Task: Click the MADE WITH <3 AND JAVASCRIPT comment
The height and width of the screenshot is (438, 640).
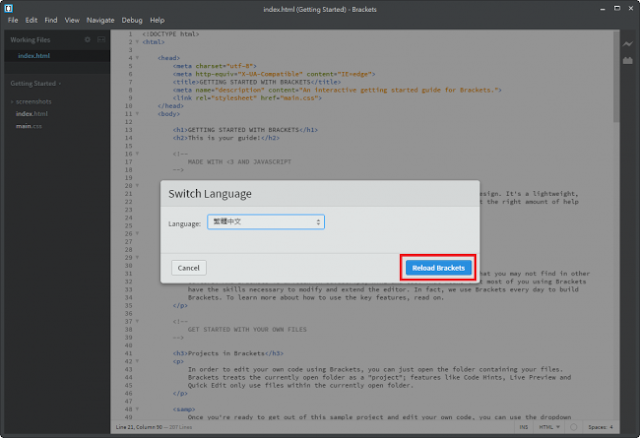Action: pyautogui.click(x=239, y=162)
